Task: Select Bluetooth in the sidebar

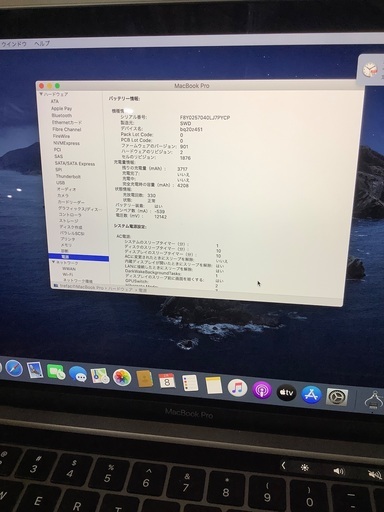Action: click(x=62, y=115)
